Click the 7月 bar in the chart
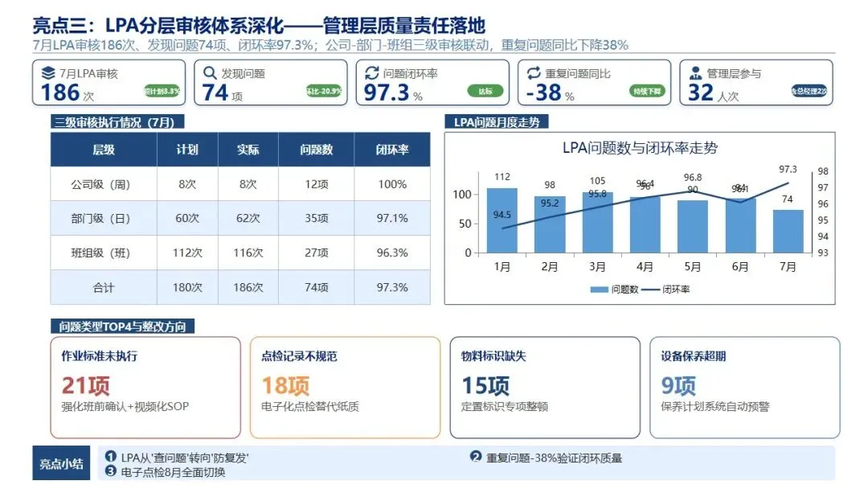868x489 pixels. click(788, 232)
